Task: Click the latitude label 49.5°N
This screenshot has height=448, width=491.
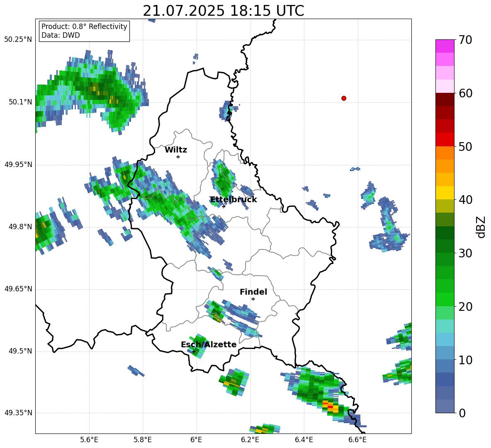Action: click(20, 351)
